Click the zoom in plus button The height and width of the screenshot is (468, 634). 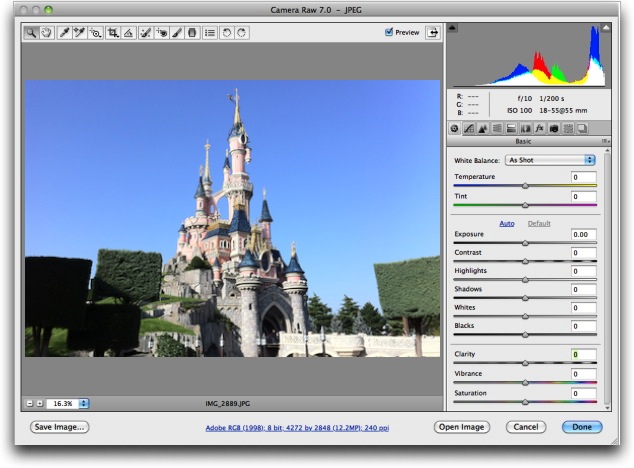[40, 403]
